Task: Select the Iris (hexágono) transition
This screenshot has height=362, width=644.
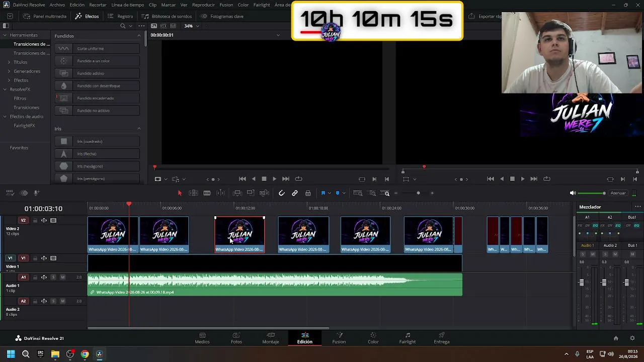Action: [x=98, y=166]
